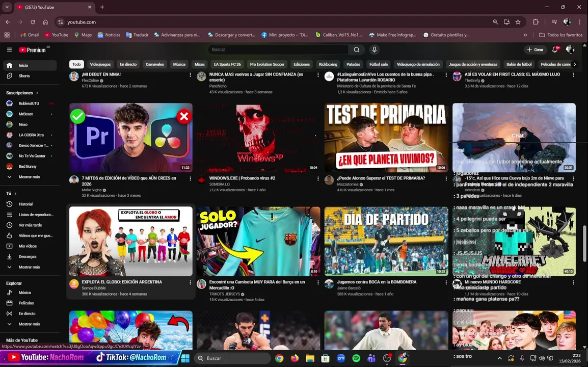
Task: Select the Videojuegos filter chip
Action: click(100, 64)
